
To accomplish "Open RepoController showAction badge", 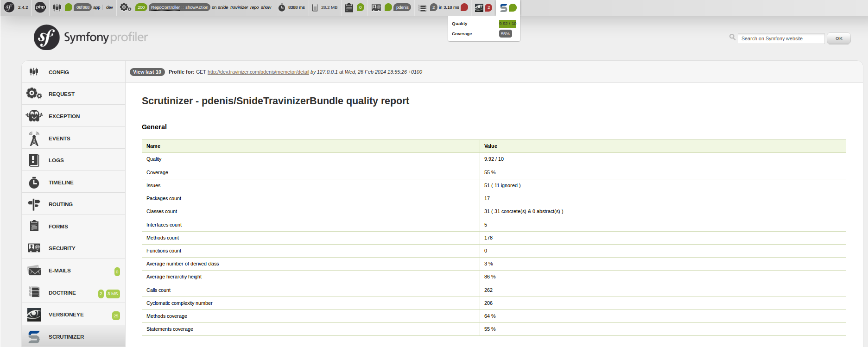I will (179, 7).
